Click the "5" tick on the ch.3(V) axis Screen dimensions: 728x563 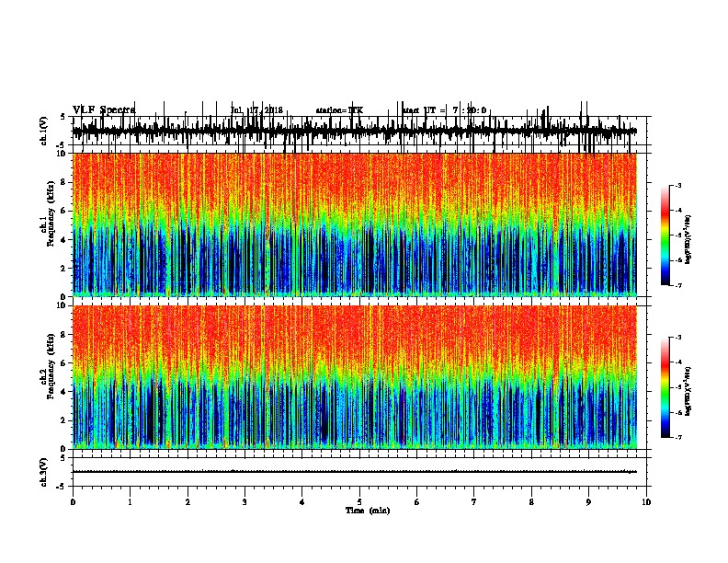coord(63,458)
